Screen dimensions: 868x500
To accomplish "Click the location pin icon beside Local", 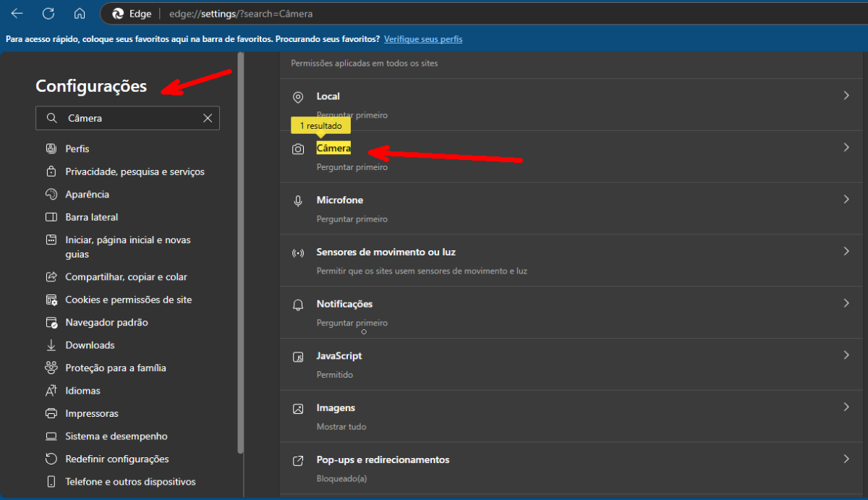I will [x=298, y=97].
